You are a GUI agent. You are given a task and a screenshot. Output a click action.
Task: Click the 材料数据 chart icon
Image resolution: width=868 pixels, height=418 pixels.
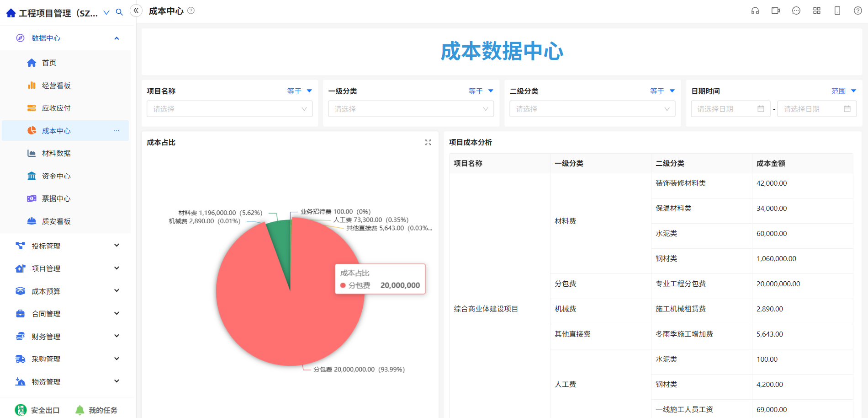point(32,153)
